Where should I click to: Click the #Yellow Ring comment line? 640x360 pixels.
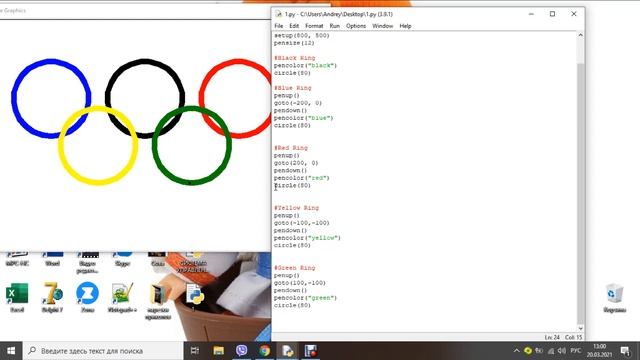[x=296, y=208]
